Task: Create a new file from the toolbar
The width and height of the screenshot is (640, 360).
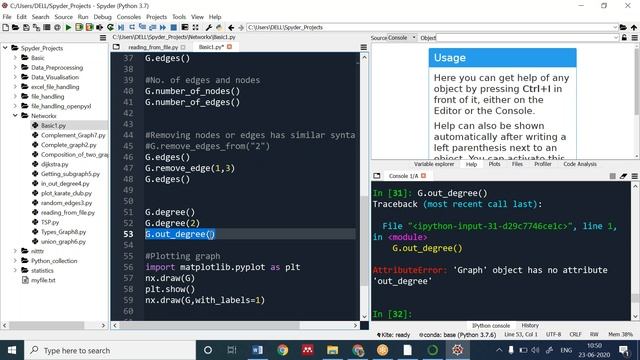Action: [x=5, y=27]
